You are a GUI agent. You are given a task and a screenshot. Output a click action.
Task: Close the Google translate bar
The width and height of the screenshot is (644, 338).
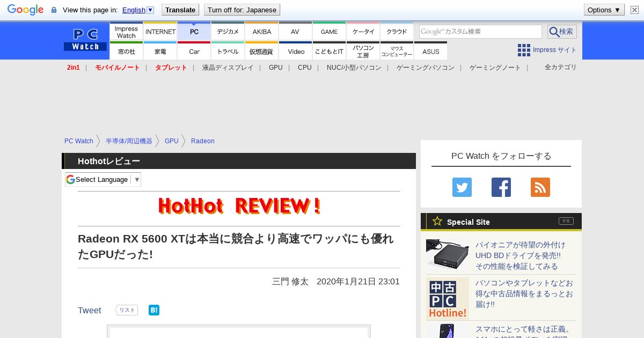coord(634,10)
